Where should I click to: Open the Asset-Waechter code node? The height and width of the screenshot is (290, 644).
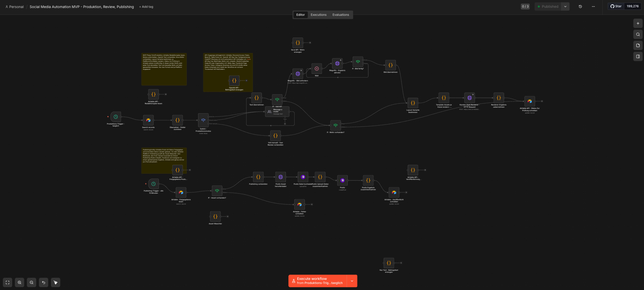point(215,216)
